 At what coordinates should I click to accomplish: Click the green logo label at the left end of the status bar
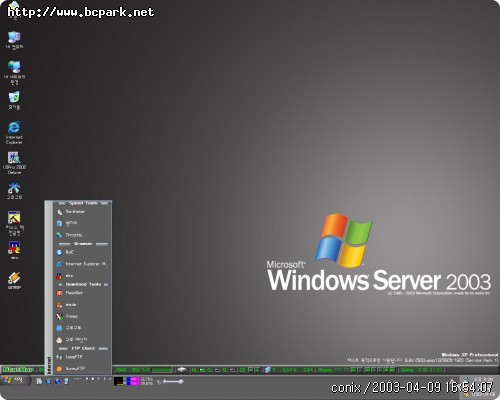point(18,370)
